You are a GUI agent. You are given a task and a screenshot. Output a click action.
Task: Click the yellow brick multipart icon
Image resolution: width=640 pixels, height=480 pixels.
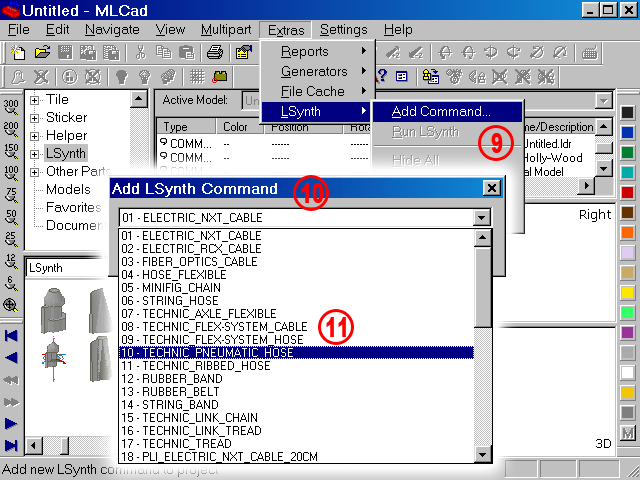click(x=430, y=76)
